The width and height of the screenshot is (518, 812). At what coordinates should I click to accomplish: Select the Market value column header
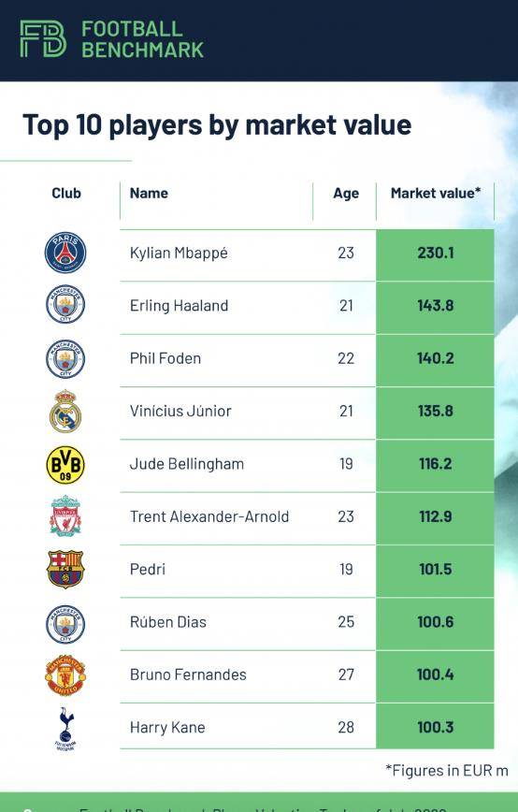(x=435, y=193)
